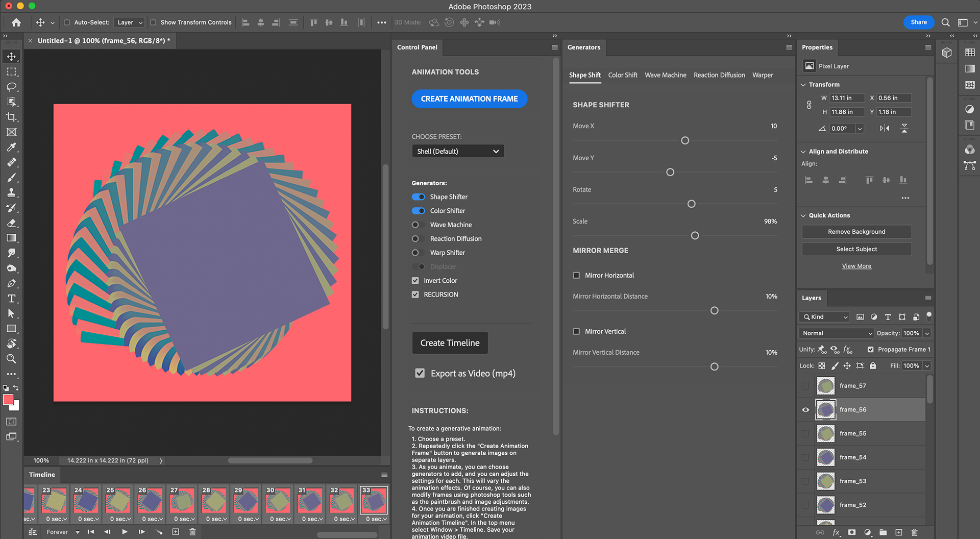Select the Gradient tool
Viewport: 980px width, 539px height.
pyautogui.click(x=11, y=238)
